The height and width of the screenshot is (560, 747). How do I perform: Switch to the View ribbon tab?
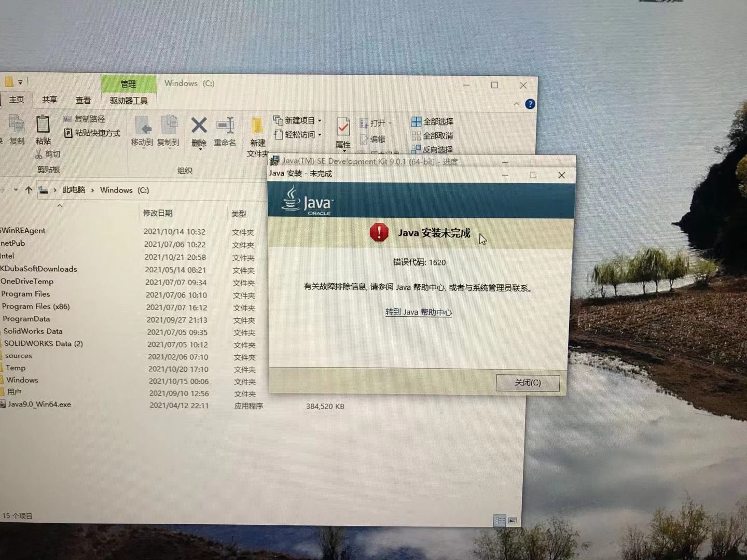[x=83, y=100]
